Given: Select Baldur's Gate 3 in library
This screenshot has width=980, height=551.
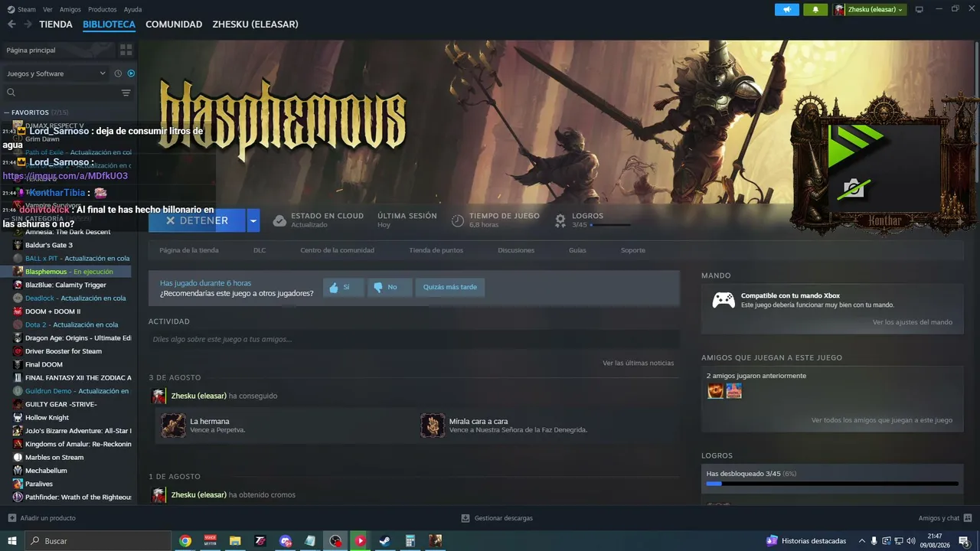Looking at the screenshot, I should click(49, 245).
